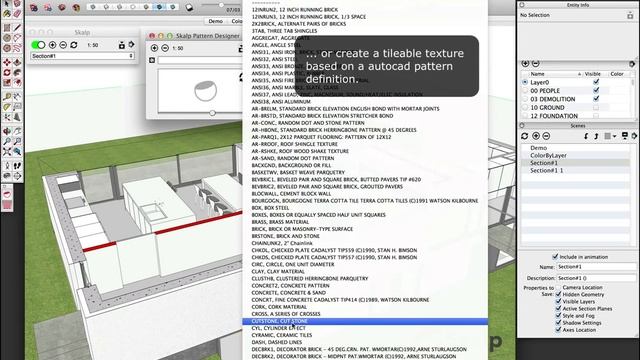
Task: Toggle Hidden Geometry checkbox
Action: [x=558, y=294]
